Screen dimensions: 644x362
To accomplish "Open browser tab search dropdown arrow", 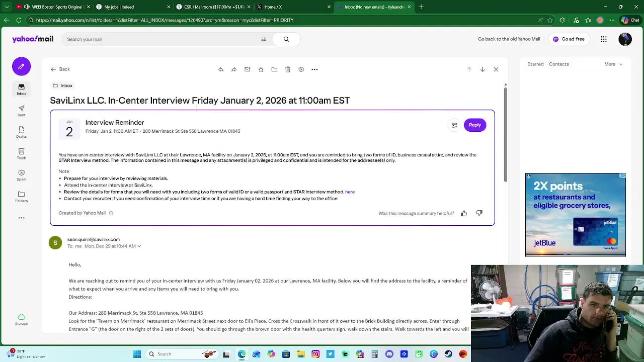I will (6, 7).
